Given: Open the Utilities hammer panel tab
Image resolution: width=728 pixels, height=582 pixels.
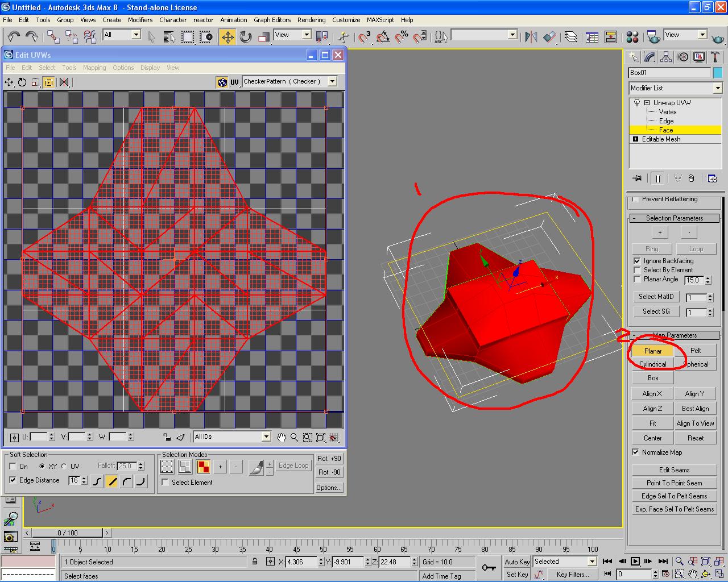Looking at the screenshot, I should (x=715, y=57).
